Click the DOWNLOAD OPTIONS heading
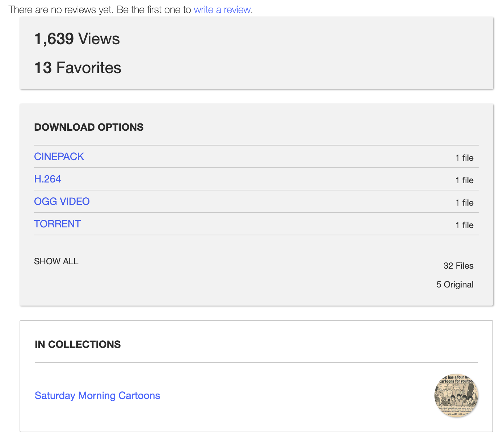The width and height of the screenshot is (504, 441). (89, 127)
